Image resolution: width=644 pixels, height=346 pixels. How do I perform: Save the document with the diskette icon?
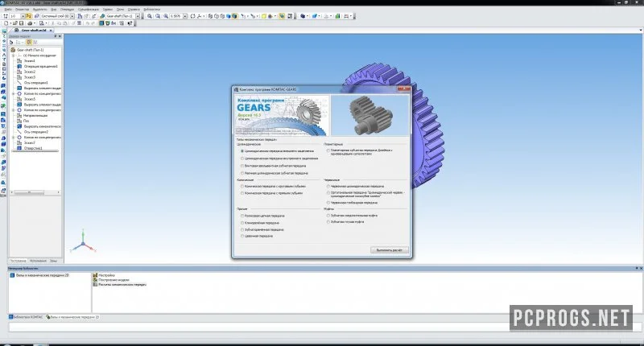coord(22,23)
